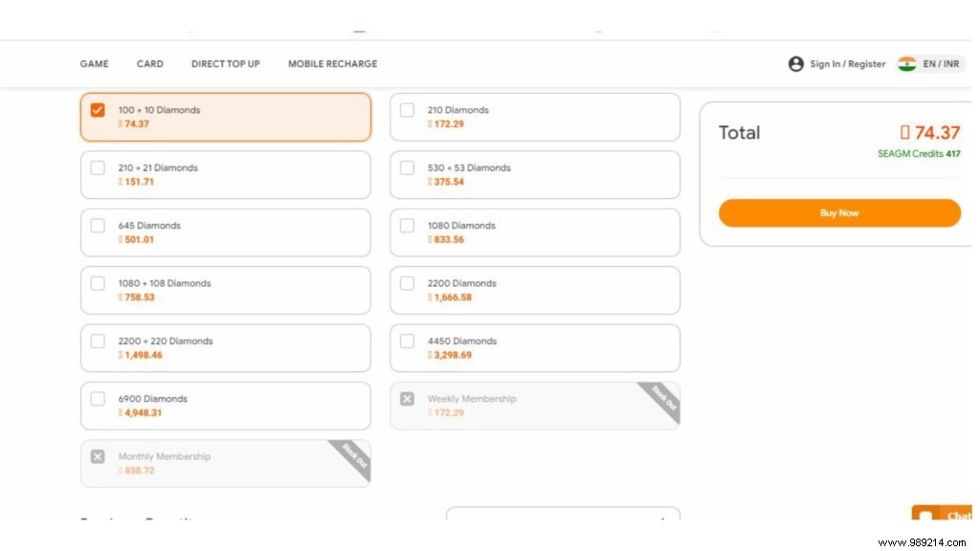Pick the 1080 Diamonds package card
Viewport: 980px width, 551px height.
(x=534, y=232)
